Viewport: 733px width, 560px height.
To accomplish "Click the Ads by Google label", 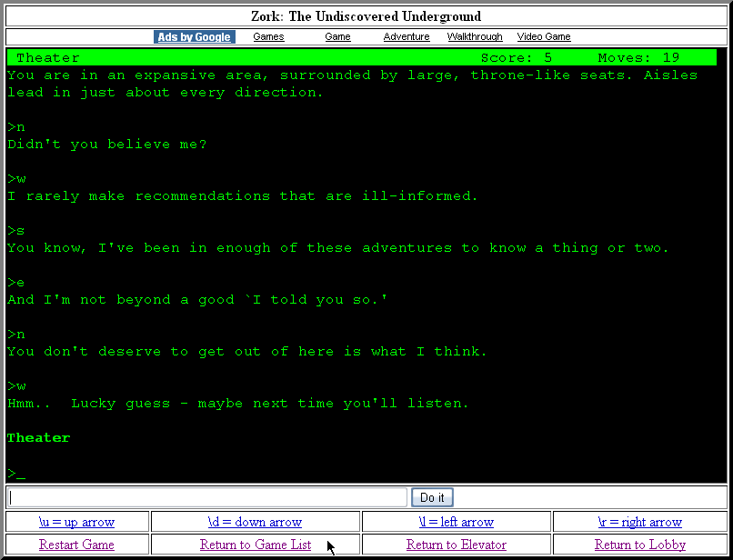I will point(194,37).
